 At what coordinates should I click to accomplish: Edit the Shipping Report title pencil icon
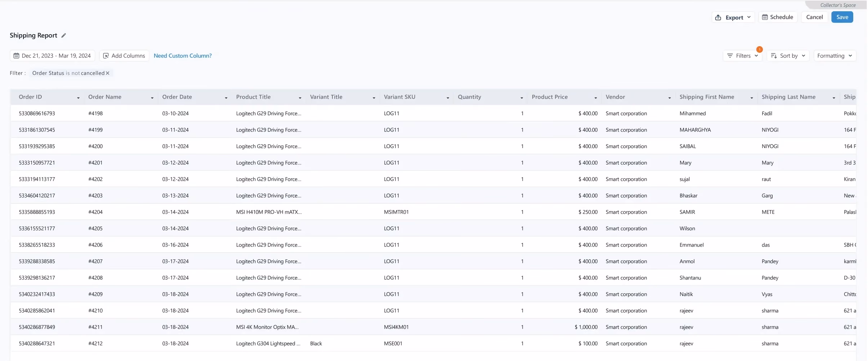(64, 35)
